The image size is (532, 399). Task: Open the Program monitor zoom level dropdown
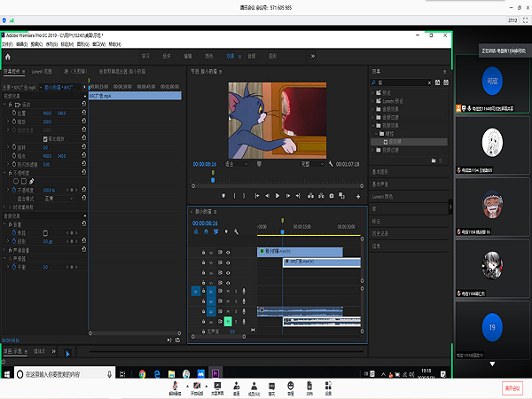(x=235, y=164)
